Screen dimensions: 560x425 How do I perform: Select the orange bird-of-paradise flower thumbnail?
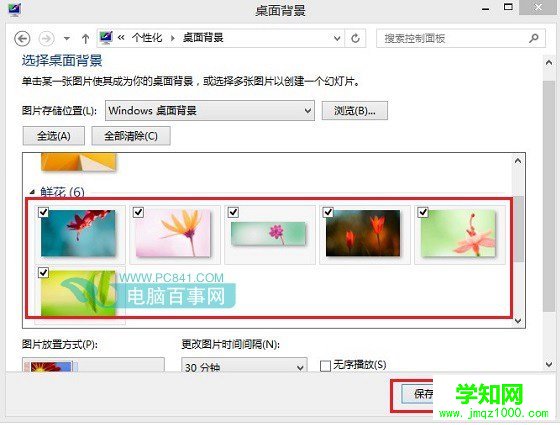[x=173, y=233]
